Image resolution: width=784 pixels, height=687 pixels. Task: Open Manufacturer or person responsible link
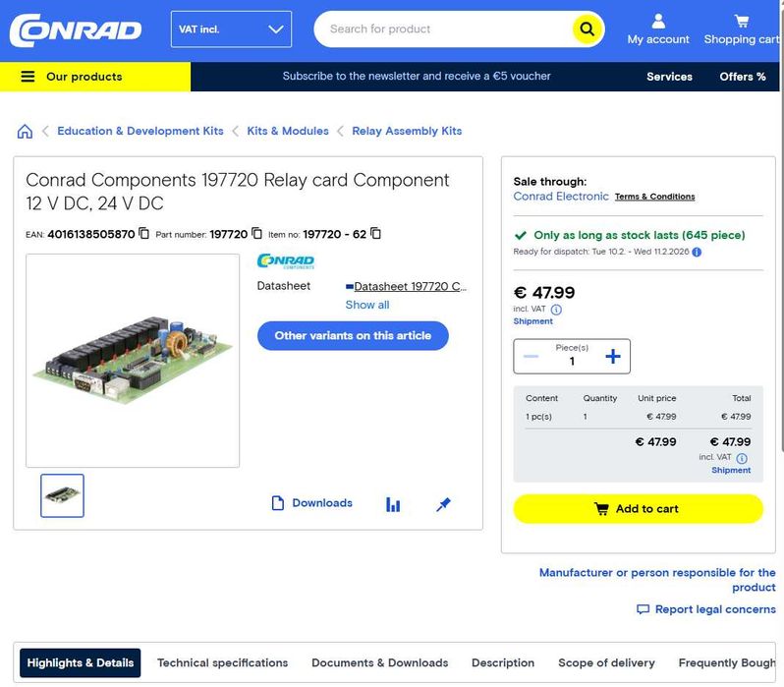click(x=657, y=580)
